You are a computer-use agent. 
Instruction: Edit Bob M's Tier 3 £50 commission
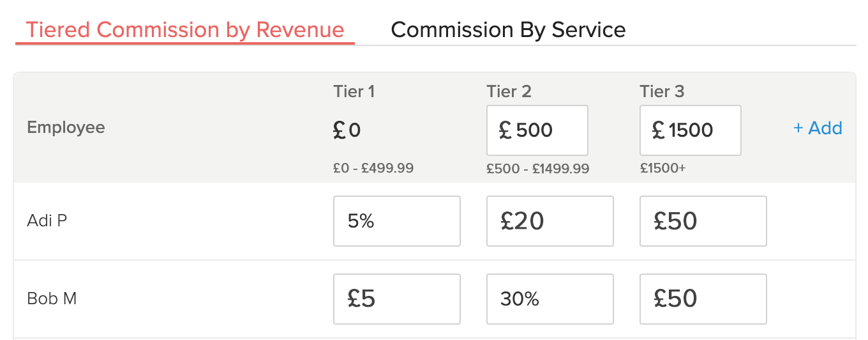[x=703, y=299]
